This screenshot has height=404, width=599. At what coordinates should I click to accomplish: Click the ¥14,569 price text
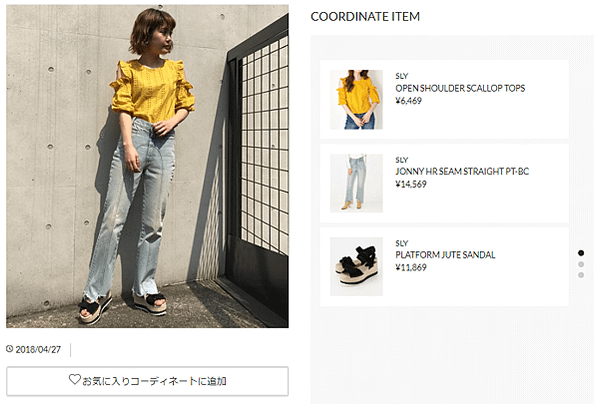(411, 184)
